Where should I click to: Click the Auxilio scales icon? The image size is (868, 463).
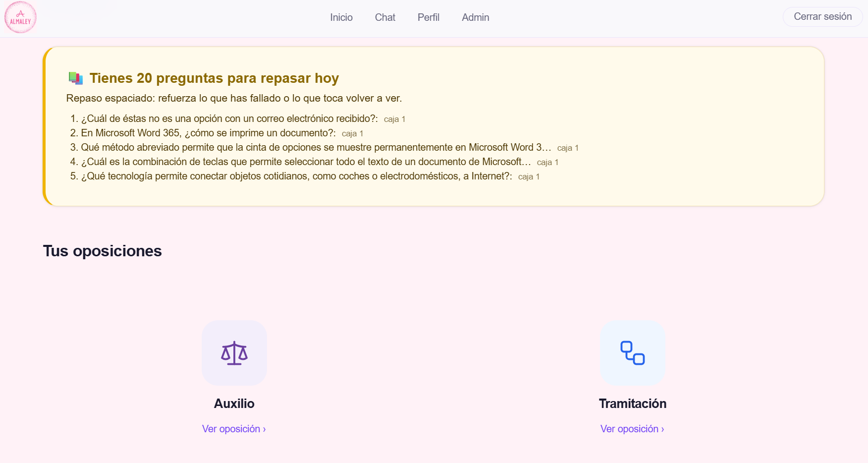pyautogui.click(x=234, y=353)
